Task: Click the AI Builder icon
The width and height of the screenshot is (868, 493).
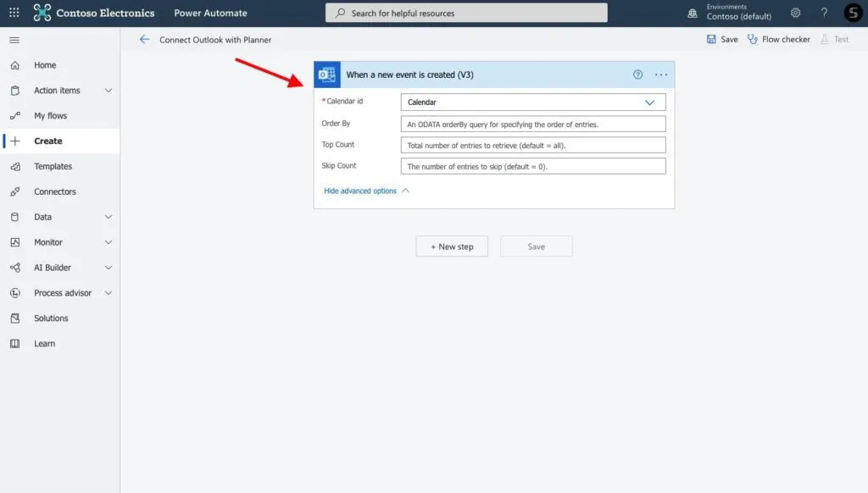Action: coord(15,268)
